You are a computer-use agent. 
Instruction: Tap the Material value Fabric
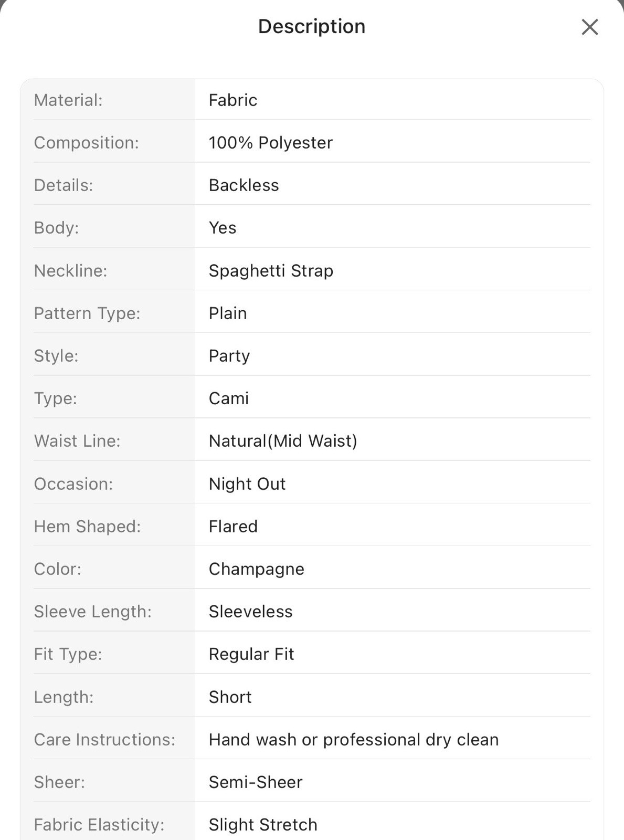pyautogui.click(x=233, y=100)
